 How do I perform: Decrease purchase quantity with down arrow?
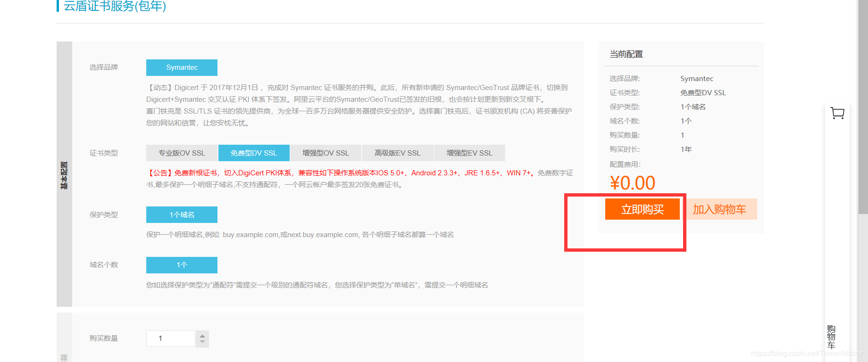point(202,342)
